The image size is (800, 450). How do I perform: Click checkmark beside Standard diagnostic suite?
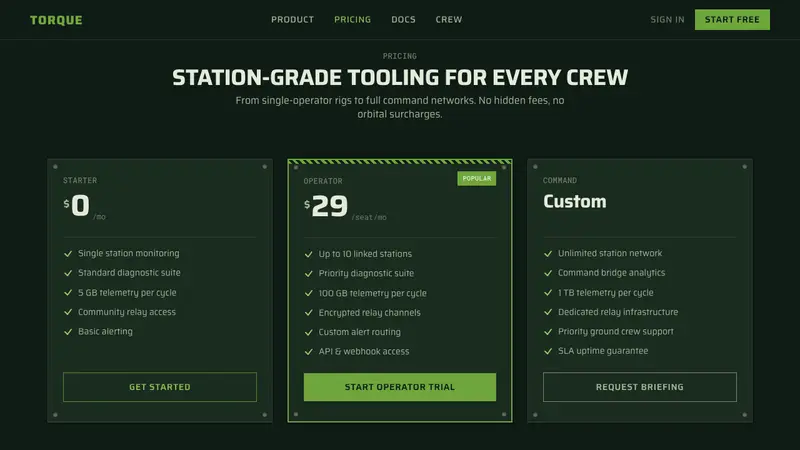(x=68, y=273)
